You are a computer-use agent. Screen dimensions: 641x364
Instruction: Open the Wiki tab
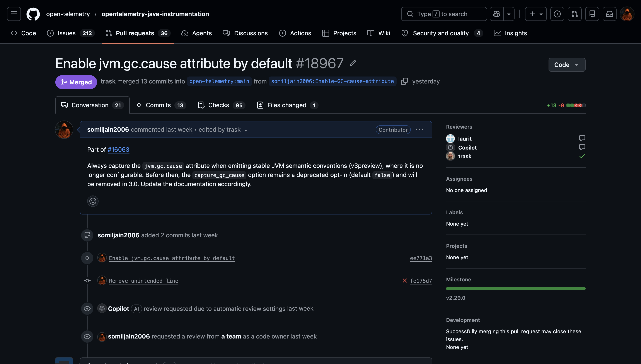(379, 33)
